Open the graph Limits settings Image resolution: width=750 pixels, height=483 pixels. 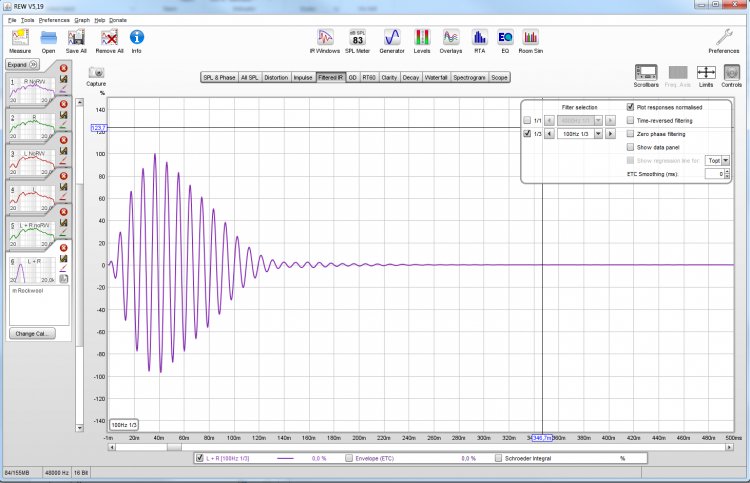tap(706, 73)
